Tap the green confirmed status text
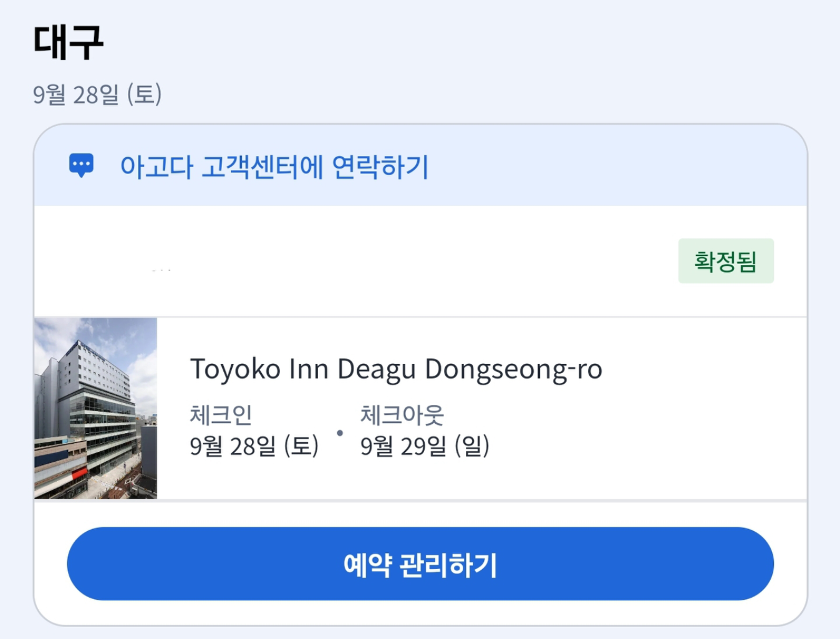This screenshot has height=639, width=840. coord(726,260)
